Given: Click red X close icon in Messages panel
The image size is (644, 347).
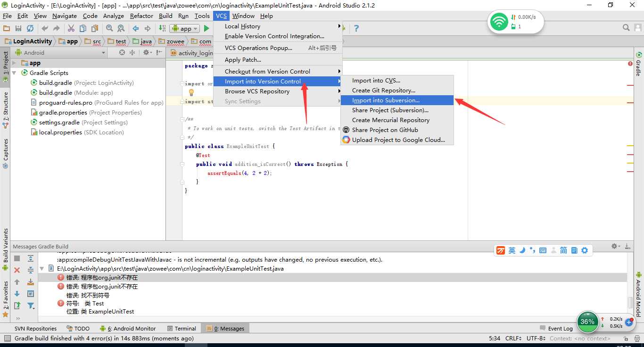Looking at the screenshot, I should coord(17,270).
